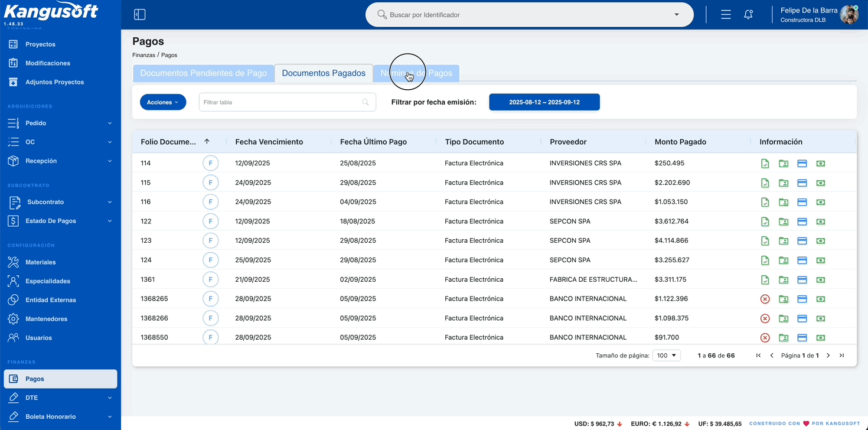Open the green money icon for folio 122

tap(820, 221)
